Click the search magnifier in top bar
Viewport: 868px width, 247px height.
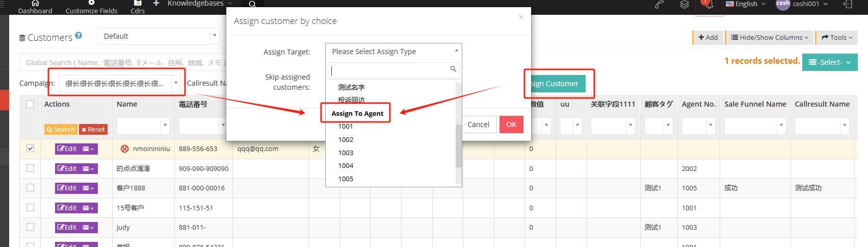coord(252,4)
